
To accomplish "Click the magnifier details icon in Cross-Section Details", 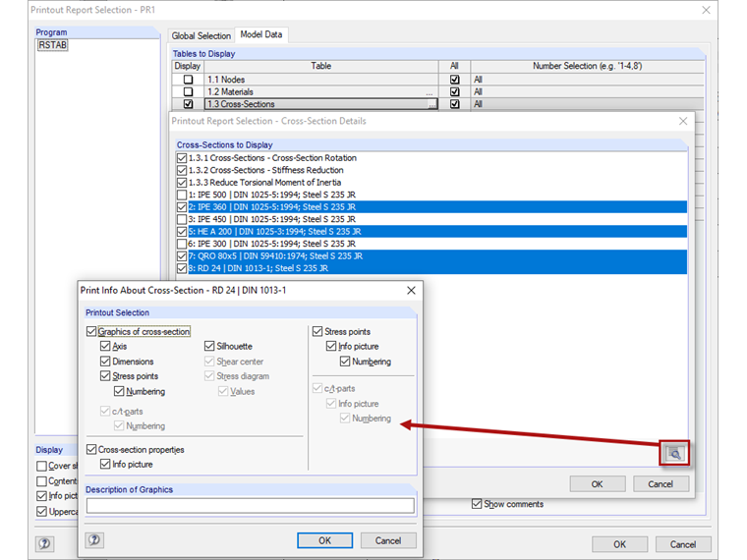I will pos(674,453).
